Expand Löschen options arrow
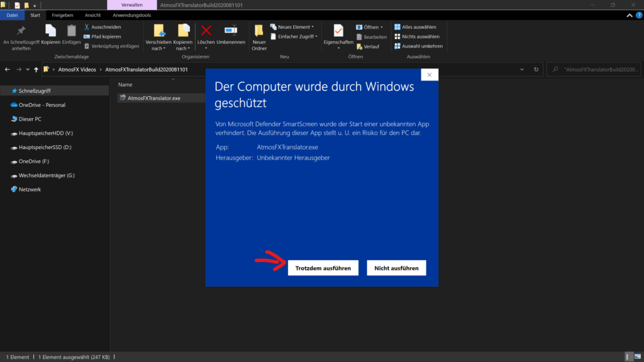This screenshot has width=644, height=362. pyautogui.click(x=206, y=48)
